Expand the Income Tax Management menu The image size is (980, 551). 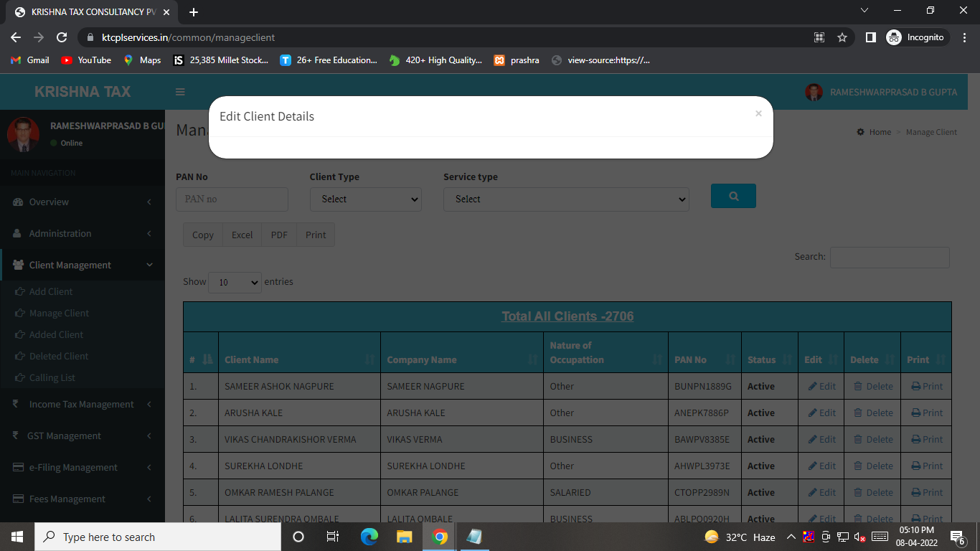pyautogui.click(x=82, y=404)
